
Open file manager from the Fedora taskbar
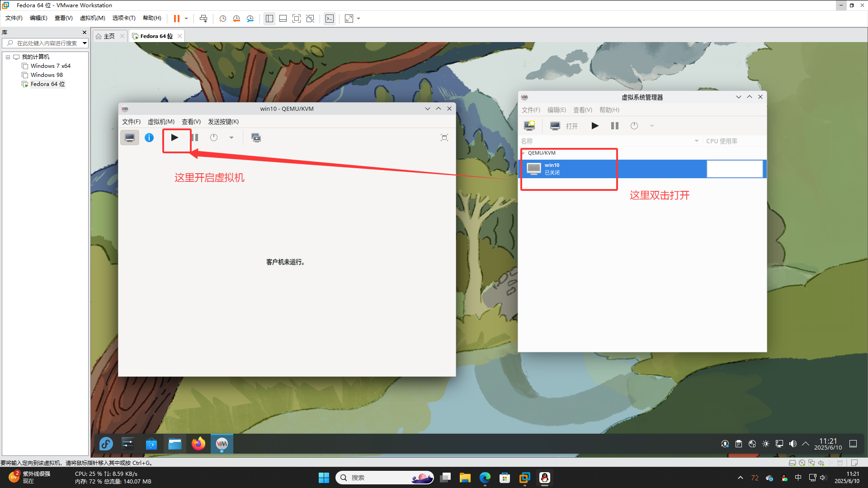point(175,444)
